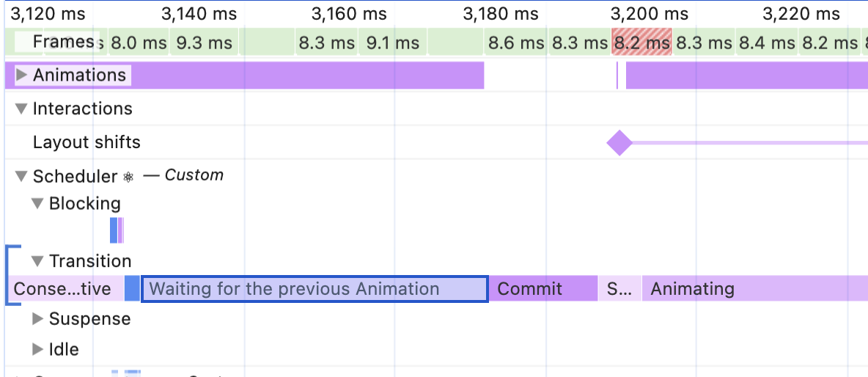Expand the Idle lane

pyautogui.click(x=37, y=350)
